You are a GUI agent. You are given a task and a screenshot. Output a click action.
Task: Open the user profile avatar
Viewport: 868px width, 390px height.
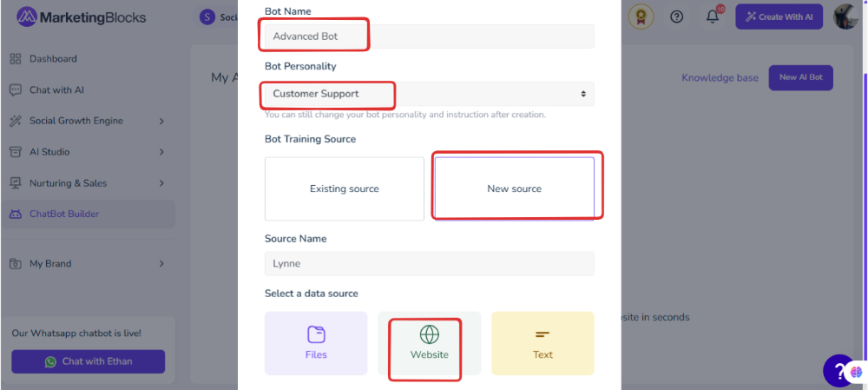[845, 17]
